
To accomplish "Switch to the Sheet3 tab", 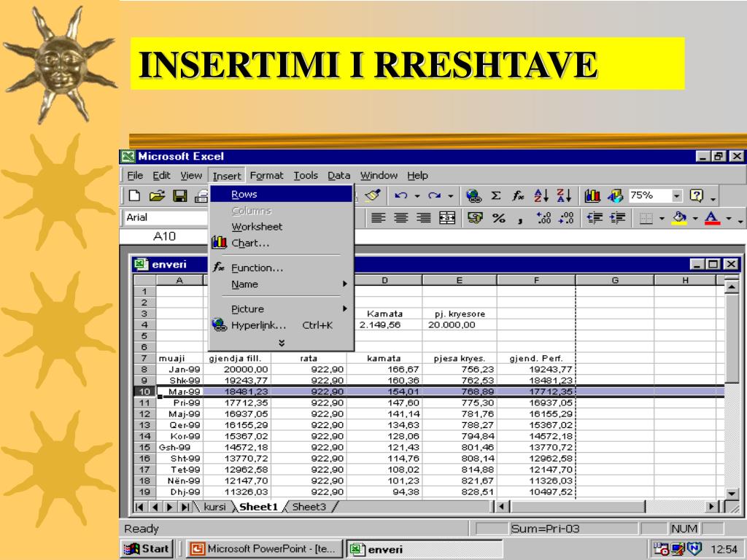I will coord(309,507).
